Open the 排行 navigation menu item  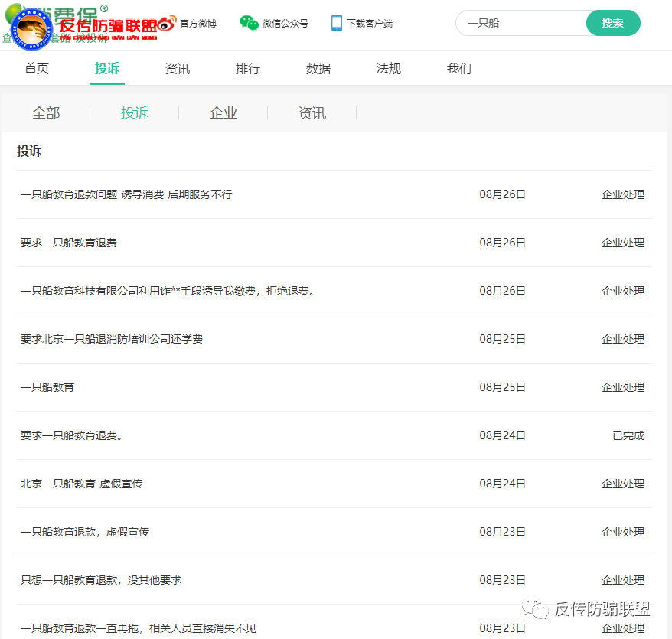(247, 68)
